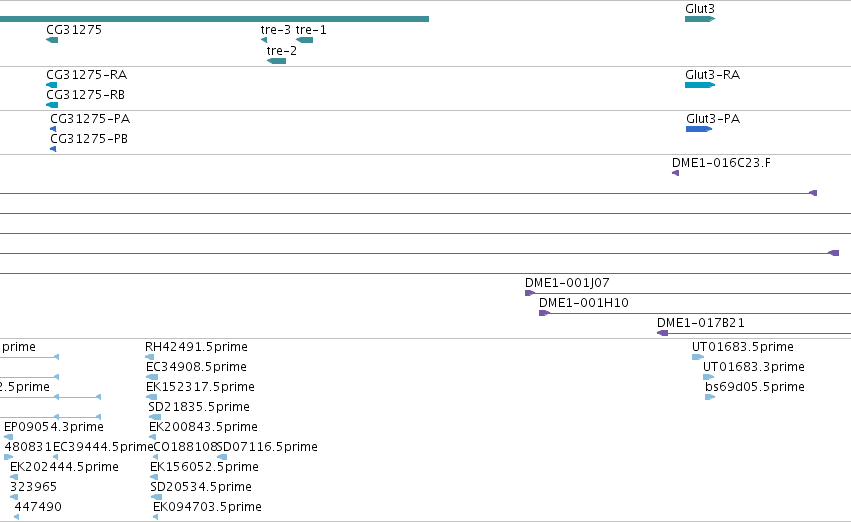Select the Glut3-RA transcript bar
Screen dimensions: 851x522
tap(700, 85)
